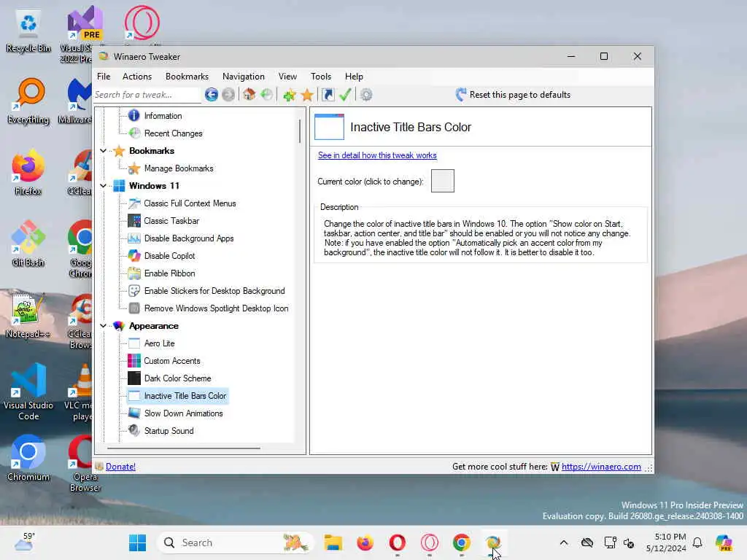Screen dimensions: 747x560
Task: Open settings via the toolbar gear icon
Action: [x=366, y=95]
